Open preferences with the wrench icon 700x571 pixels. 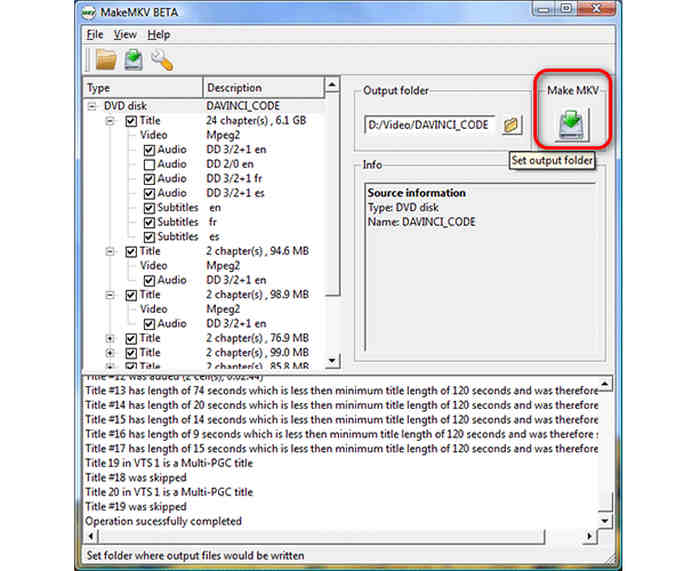(162, 60)
